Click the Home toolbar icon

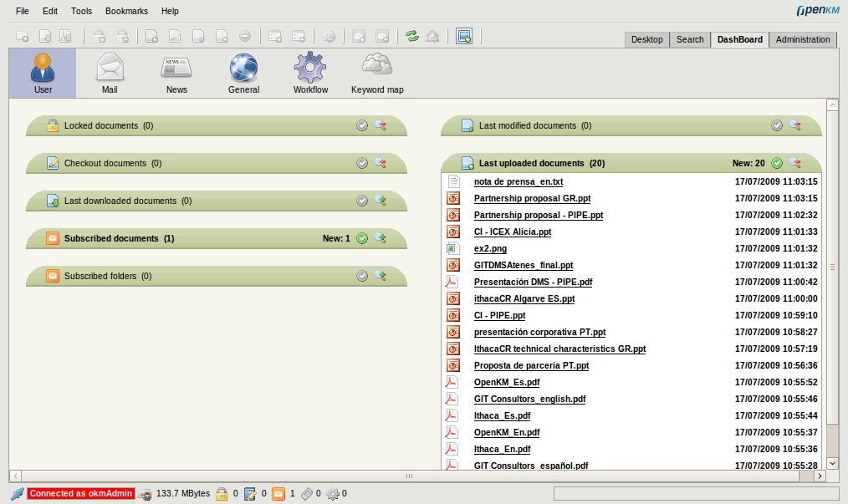click(432, 36)
